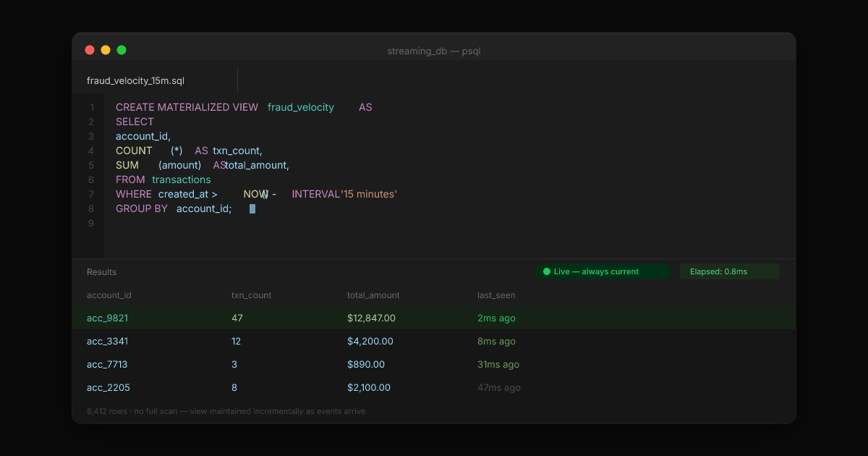The image size is (868, 456).
Task: Click the SELECT keyword on line 2
Action: coord(135,122)
